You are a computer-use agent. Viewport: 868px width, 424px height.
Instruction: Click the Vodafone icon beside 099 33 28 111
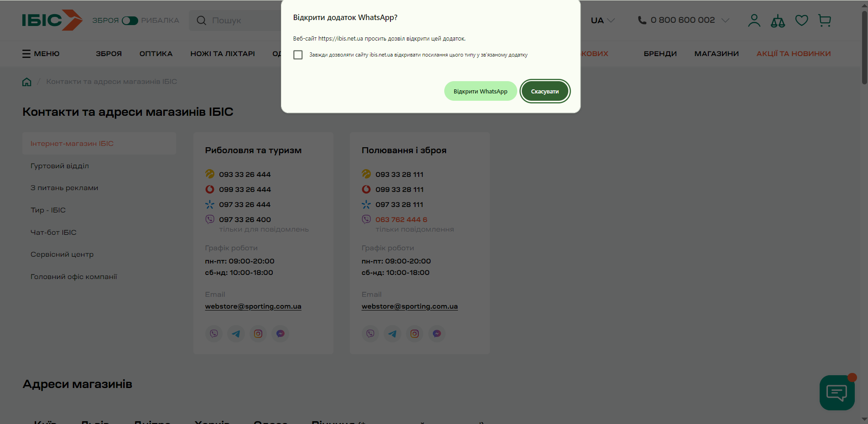click(366, 189)
